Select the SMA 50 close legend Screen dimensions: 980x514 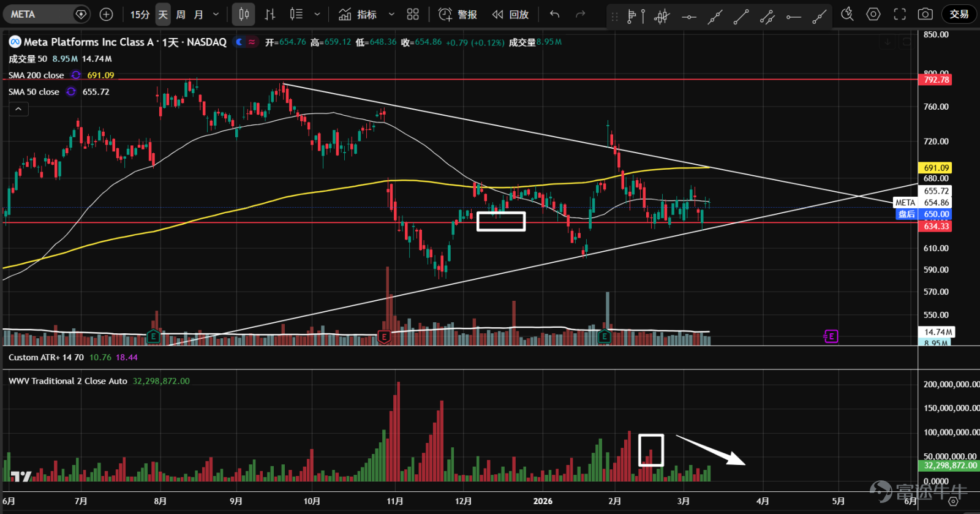(34, 92)
